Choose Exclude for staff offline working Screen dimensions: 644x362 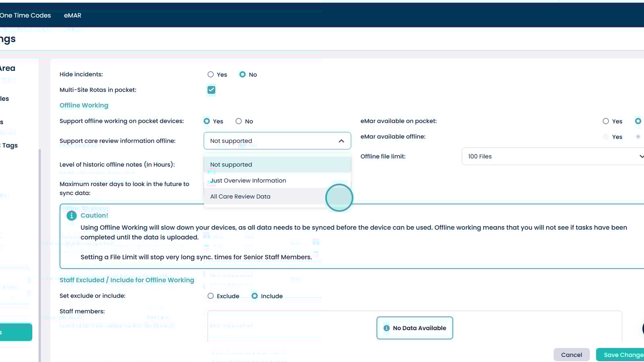pyautogui.click(x=211, y=296)
